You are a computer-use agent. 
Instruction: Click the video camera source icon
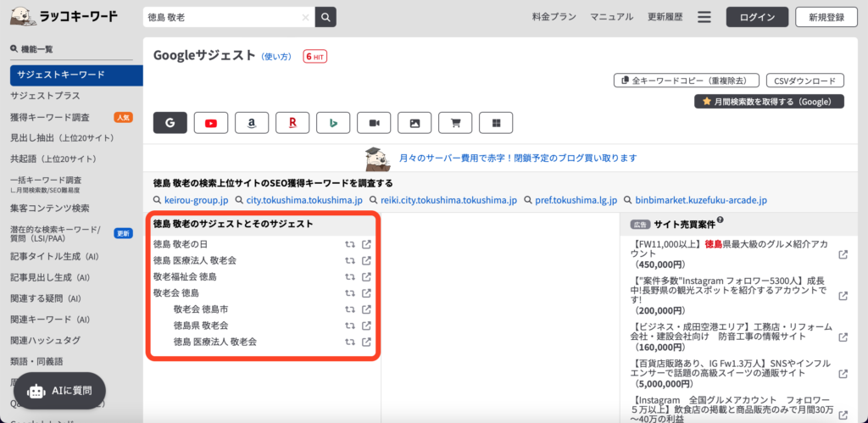click(x=374, y=123)
